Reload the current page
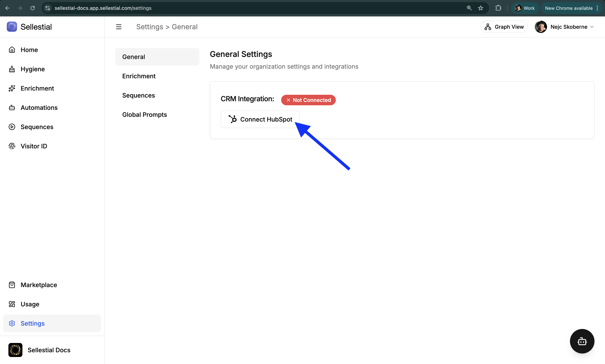 point(32,8)
